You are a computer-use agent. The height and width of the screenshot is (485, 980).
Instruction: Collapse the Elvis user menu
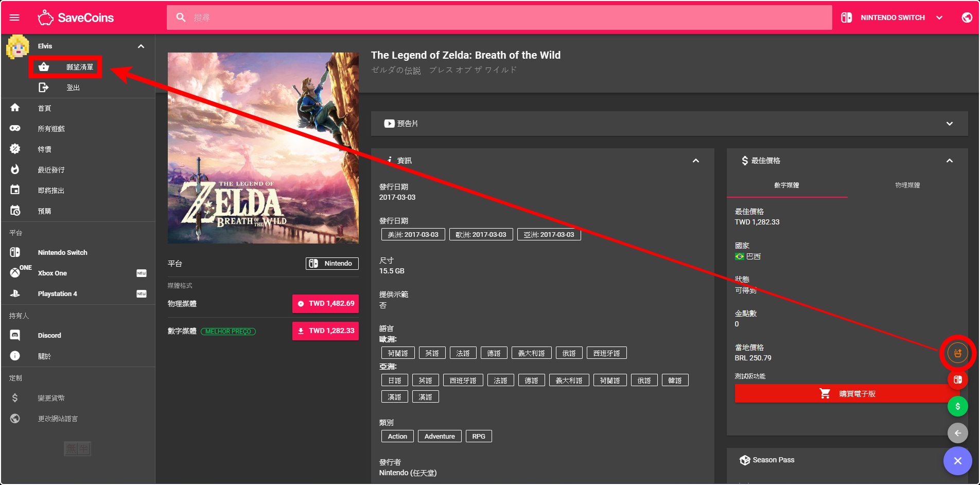pos(141,46)
